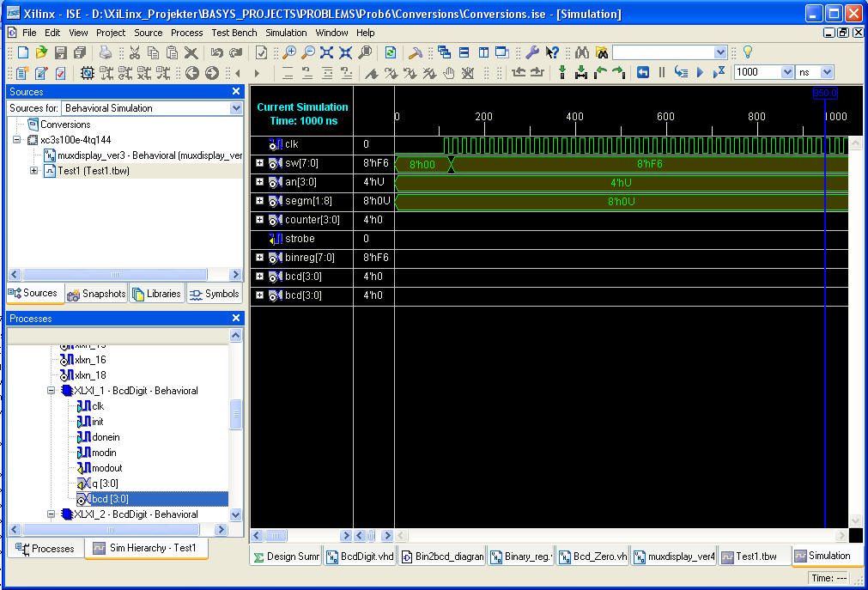Screen dimensions: 868x590
Task: Click the run-for-specified-time hourglass icon
Action: [x=719, y=72]
